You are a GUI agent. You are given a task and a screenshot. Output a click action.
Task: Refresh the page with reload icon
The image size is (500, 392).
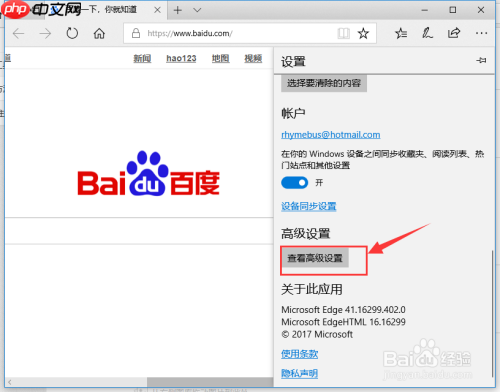[x=72, y=33]
